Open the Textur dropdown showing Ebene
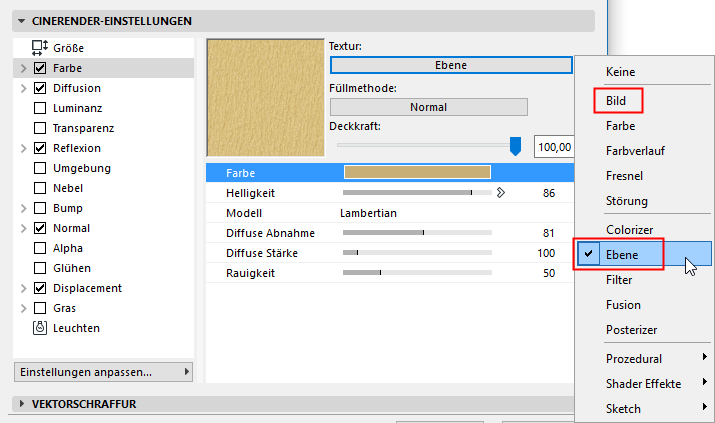The width and height of the screenshot is (715, 423). [451, 65]
